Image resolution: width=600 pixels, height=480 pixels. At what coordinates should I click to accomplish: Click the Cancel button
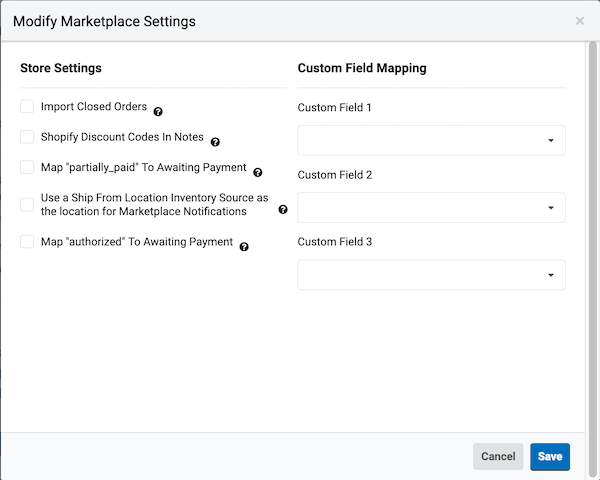(x=498, y=457)
